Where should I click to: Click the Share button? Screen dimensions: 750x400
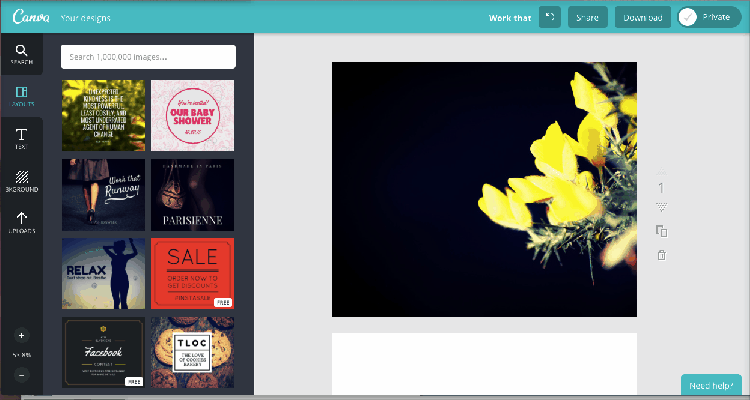(588, 17)
